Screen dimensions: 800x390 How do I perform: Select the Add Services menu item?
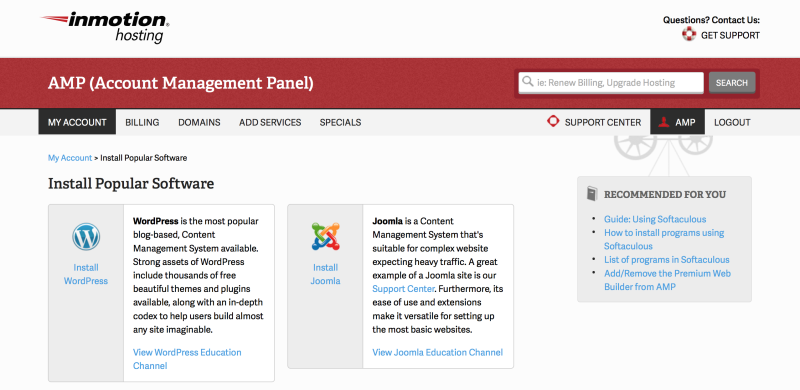pyautogui.click(x=270, y=123)
